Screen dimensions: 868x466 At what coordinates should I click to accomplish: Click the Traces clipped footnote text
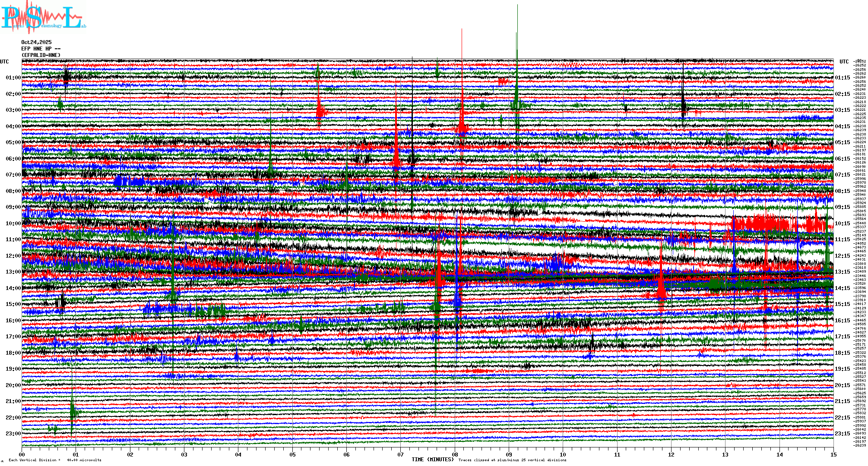512,460
